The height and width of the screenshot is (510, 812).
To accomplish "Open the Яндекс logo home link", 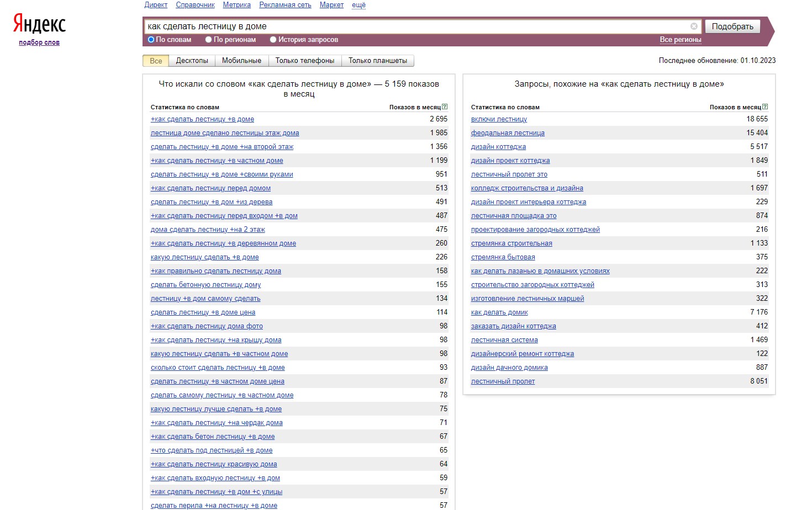I will pos(39,24).
